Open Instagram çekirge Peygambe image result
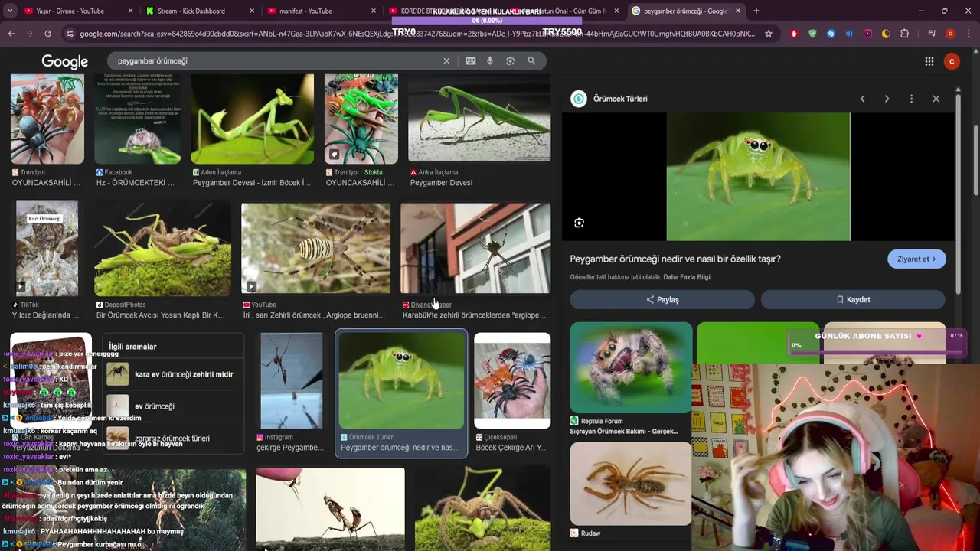Screen dimensions: 980x551 click(x=291, y=380)
